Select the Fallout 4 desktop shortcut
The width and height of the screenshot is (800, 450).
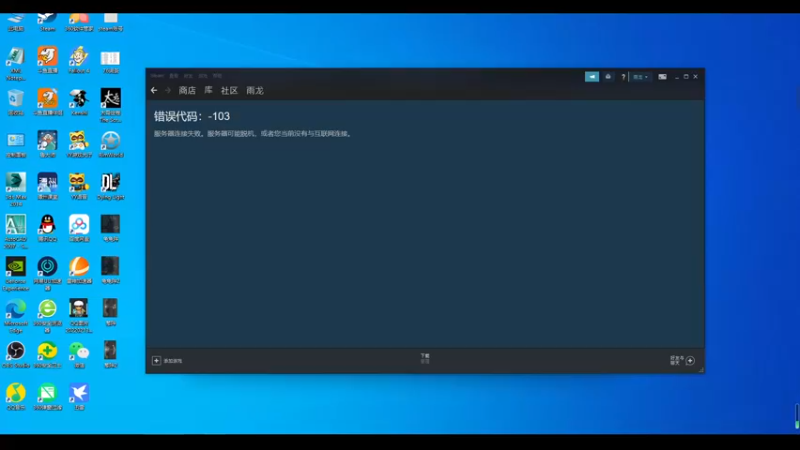pyautogui.click(x=79, y=60)
